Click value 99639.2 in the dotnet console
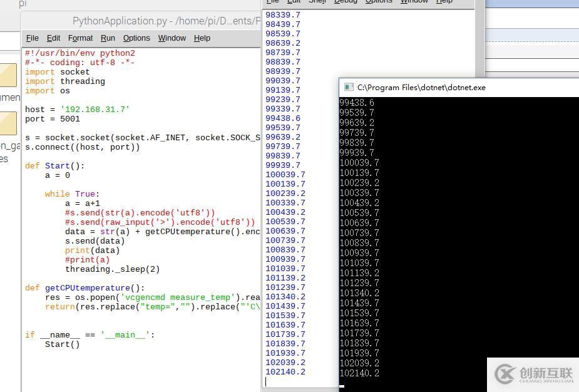Screen dimensions: 579x392 coord(357,123)
